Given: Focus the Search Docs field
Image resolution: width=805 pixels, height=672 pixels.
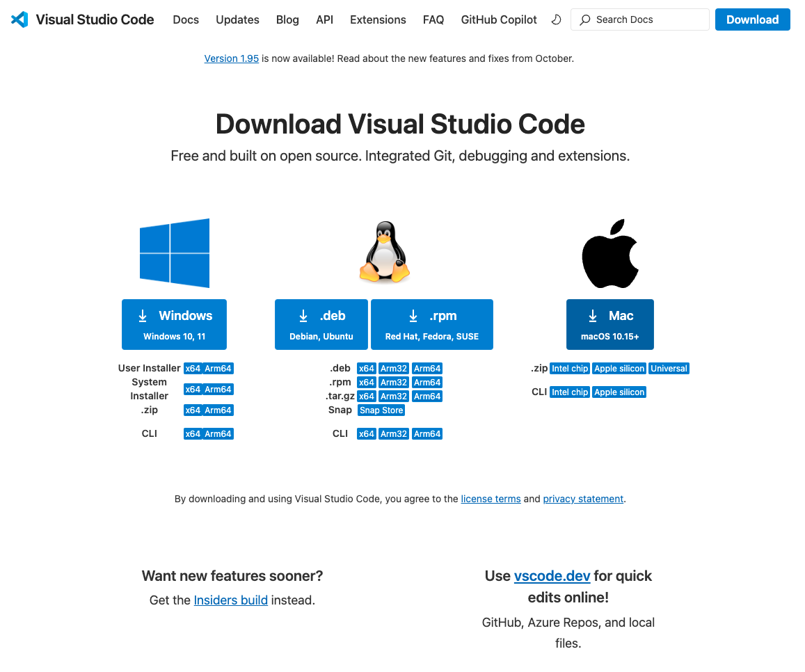Looking at the screenshot, I should (x=639, y=19).
